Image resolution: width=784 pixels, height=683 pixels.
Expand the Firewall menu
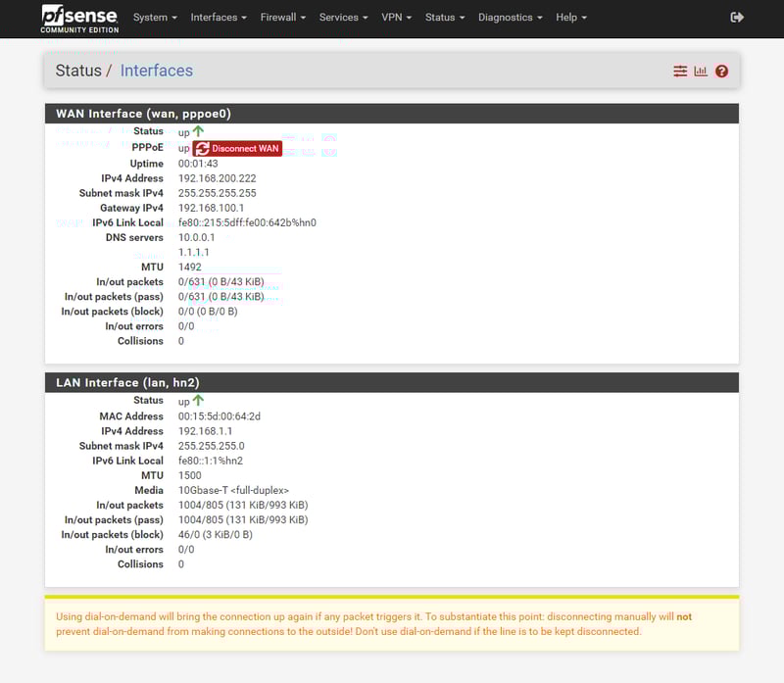[283, 18]
